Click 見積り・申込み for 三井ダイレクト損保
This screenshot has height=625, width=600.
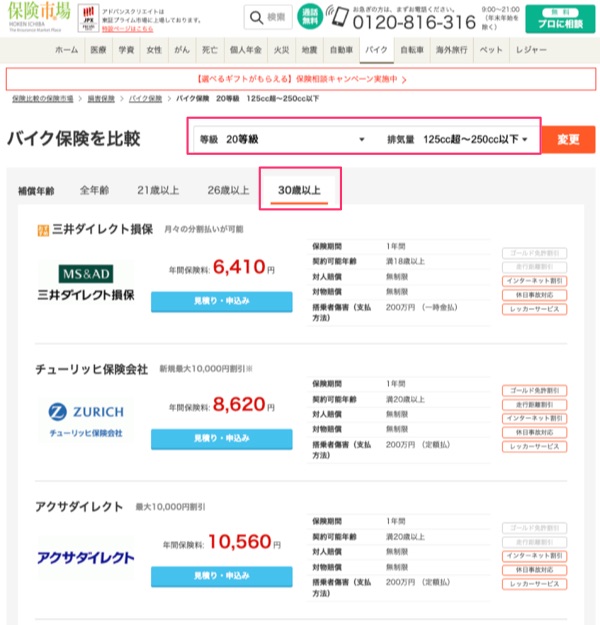point(222,301)
